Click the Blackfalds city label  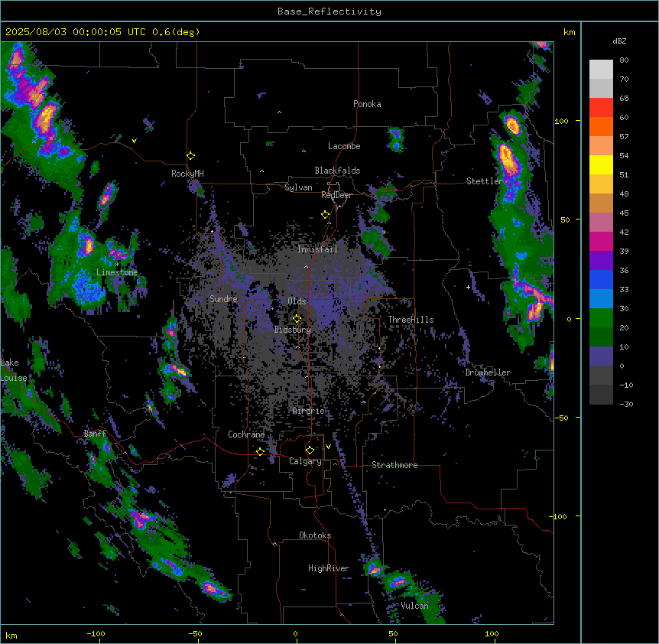[x=337, y=171]
